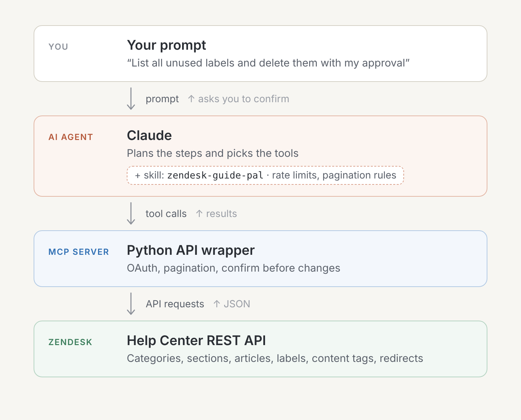Image resolution: width=521 pixels, height=420 pixels.
Task: Click "Plans the steps and picks the tools"
Action: click(x=213, y=153)
